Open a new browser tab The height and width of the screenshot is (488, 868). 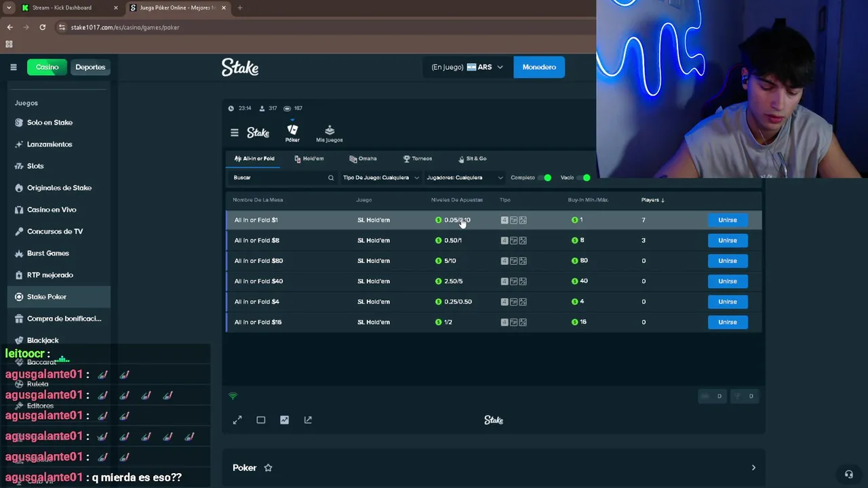coord(239,7)
